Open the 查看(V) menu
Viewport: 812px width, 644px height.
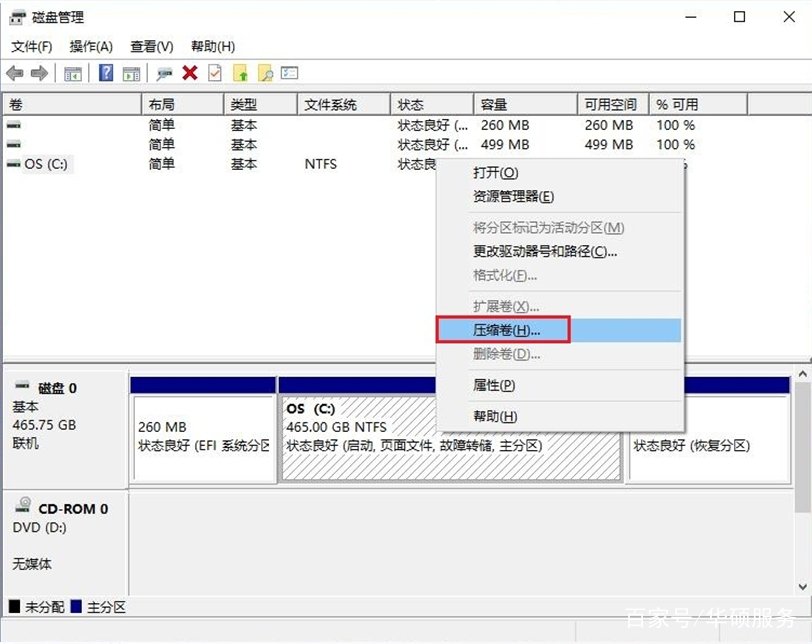coord(148,46)
